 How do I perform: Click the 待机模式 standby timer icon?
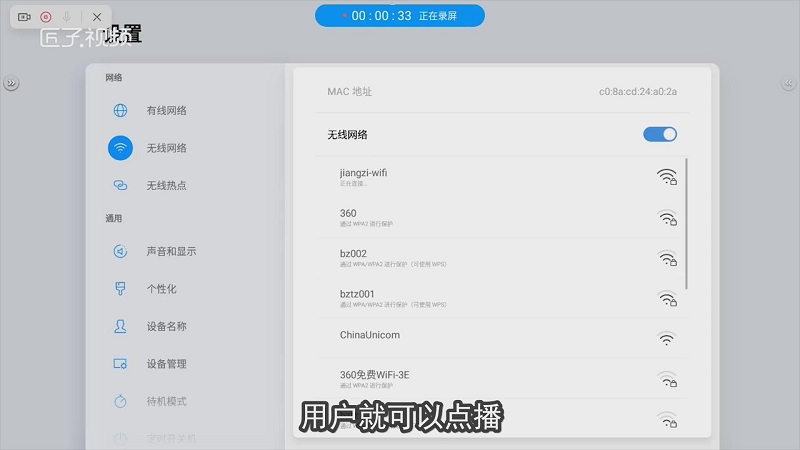tap(120, 401)
